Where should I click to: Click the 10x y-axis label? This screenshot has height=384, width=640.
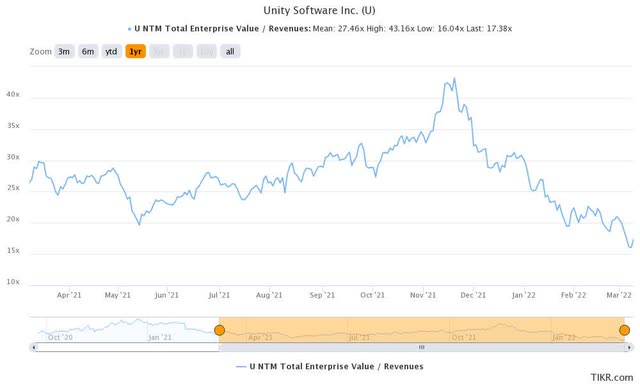point(13,282)
